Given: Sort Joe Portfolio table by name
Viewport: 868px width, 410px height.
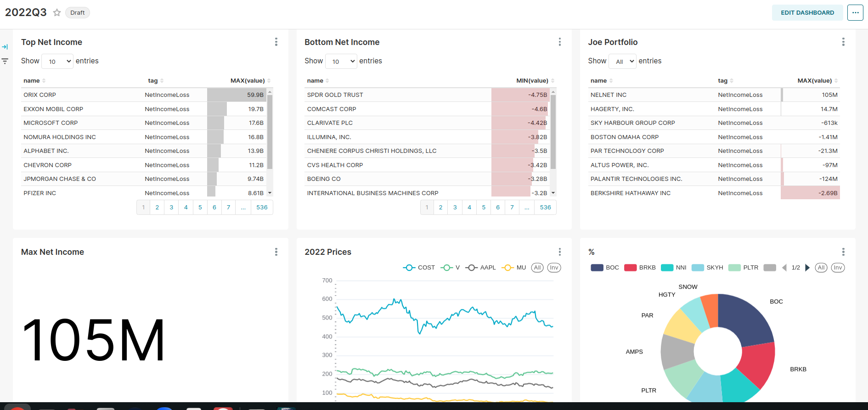Looking at the screenshot, I should coord(602,81).
